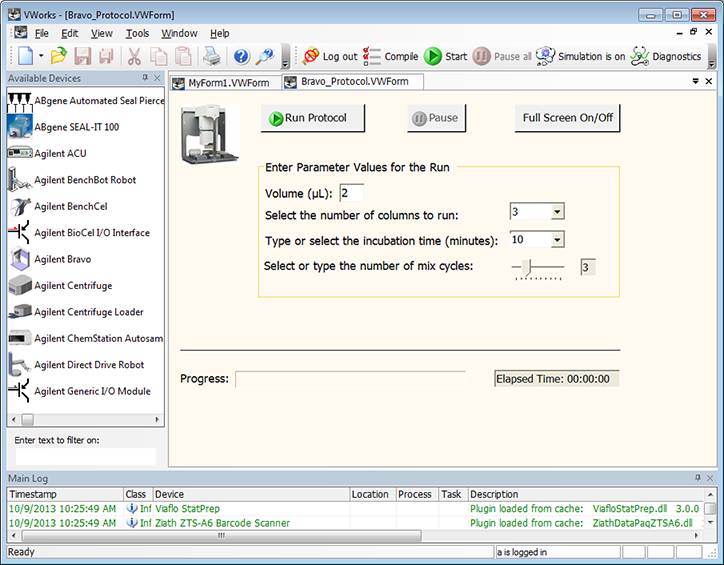Viewport: 724px width, 565px height.
Task: Select the Agilent Centrifuge device
Action: point(70,286)
